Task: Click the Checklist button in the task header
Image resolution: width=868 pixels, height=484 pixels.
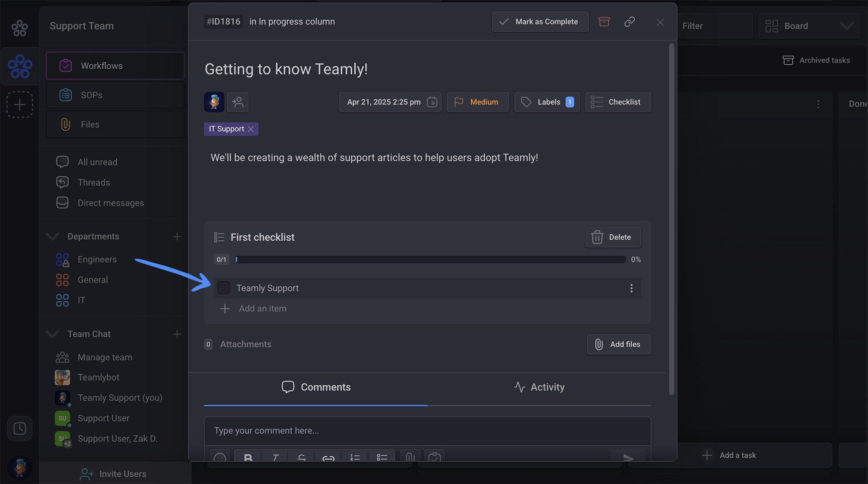Action: tap(618, 102)
